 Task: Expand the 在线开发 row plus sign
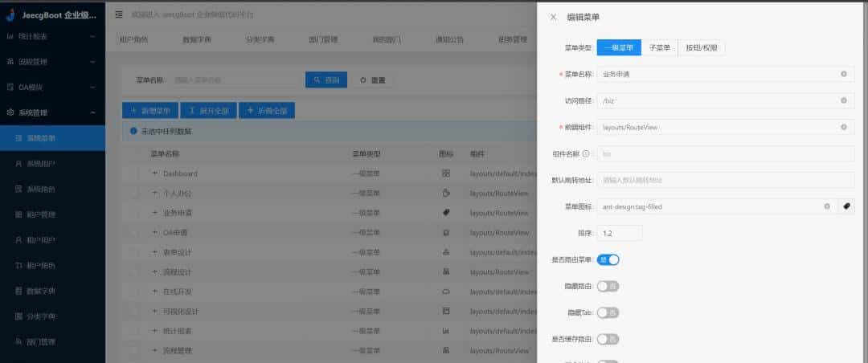[x=154, y=292]
